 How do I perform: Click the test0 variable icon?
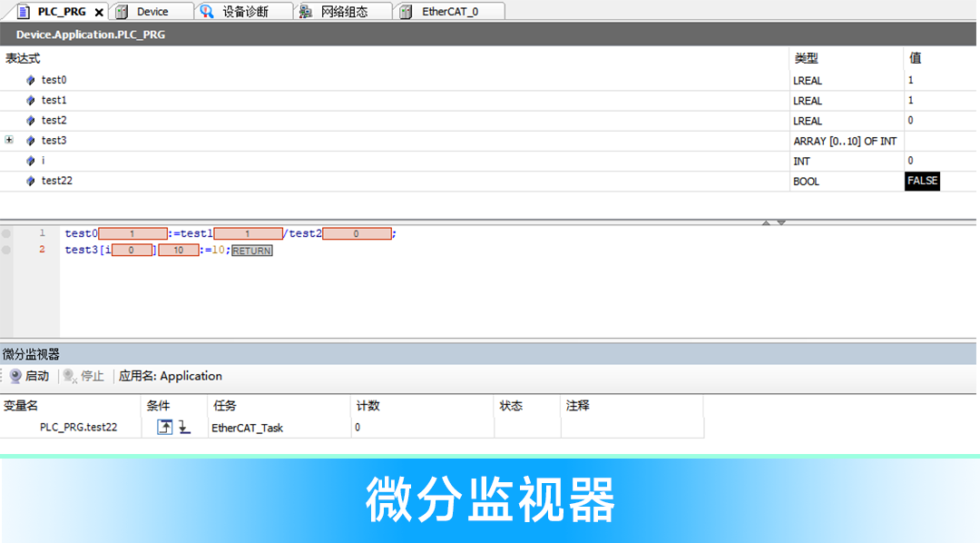[x=31, y=80]
